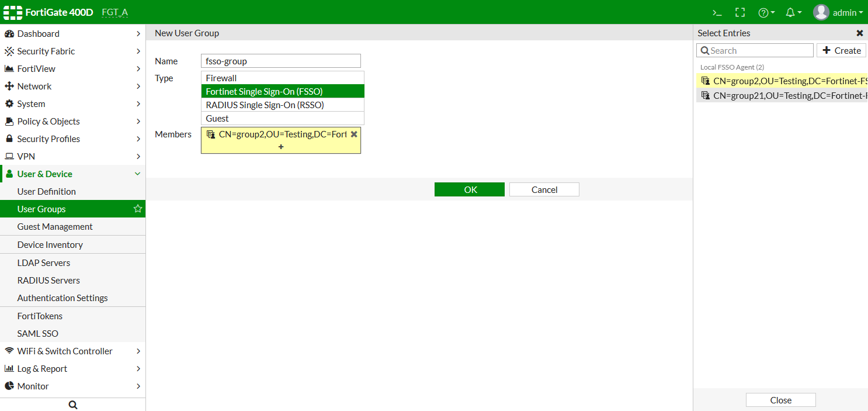Open LDAP Servers menu item

coord(73,263)
